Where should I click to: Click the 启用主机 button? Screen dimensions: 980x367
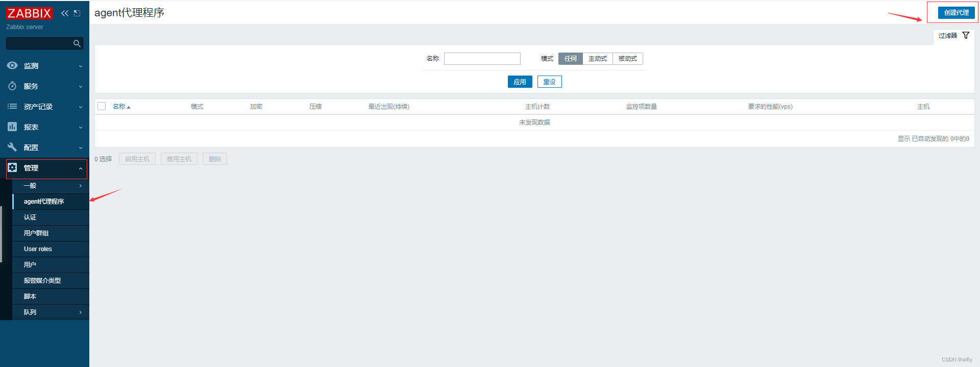click(x=137, y=159)
